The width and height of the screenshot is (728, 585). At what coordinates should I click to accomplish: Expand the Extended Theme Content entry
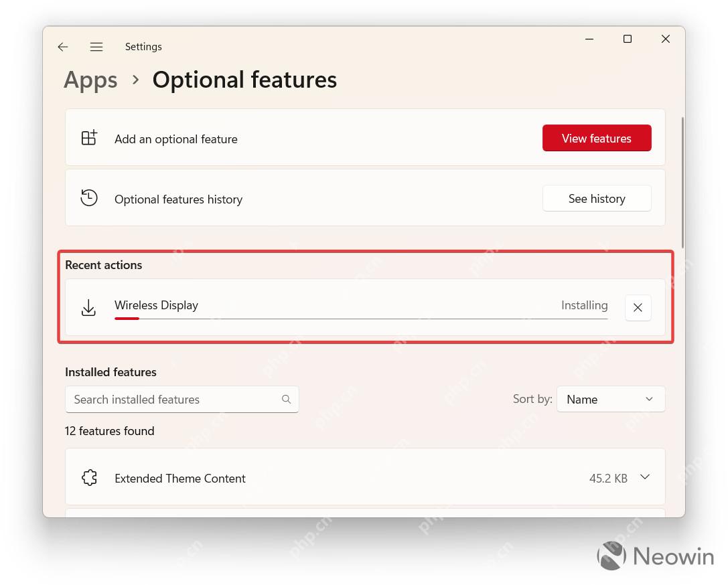(645, 477)
